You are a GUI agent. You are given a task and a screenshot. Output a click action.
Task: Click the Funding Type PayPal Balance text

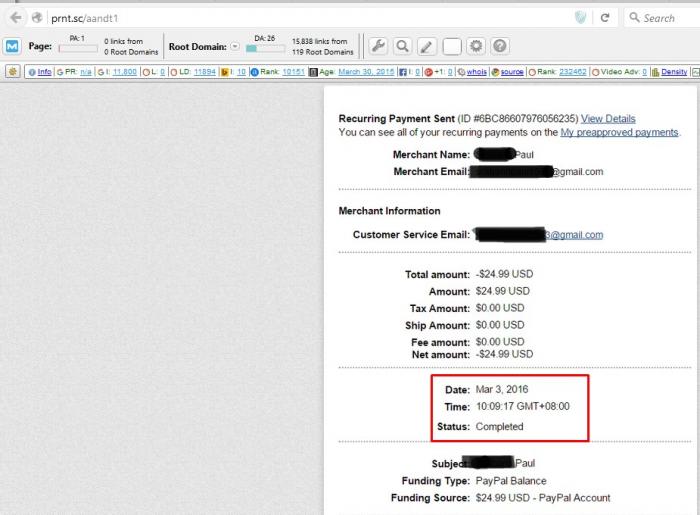[x=511, y=481]
